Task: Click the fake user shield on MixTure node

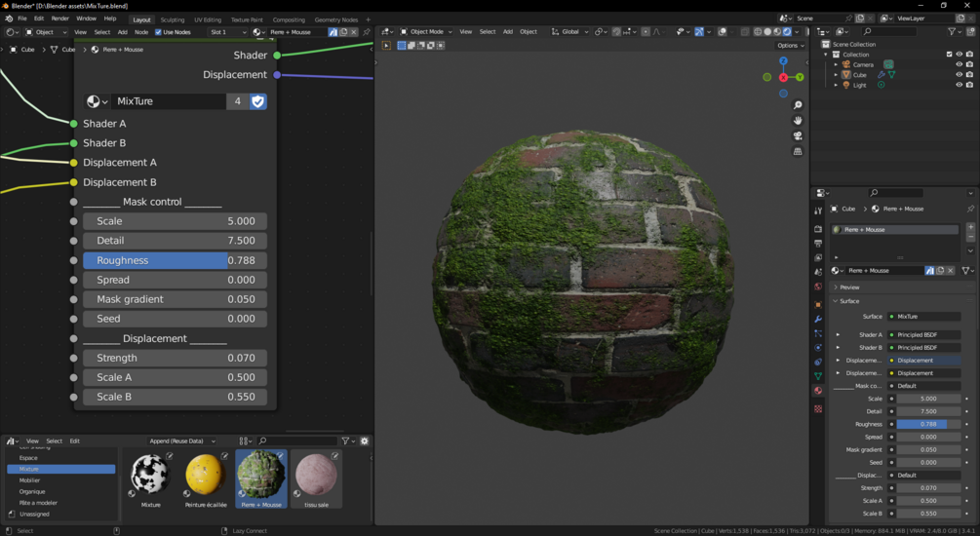Action: coord(257,101)
